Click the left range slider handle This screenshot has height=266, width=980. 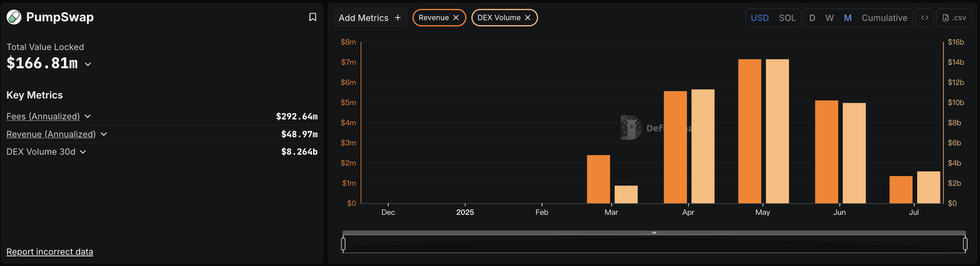343,244
